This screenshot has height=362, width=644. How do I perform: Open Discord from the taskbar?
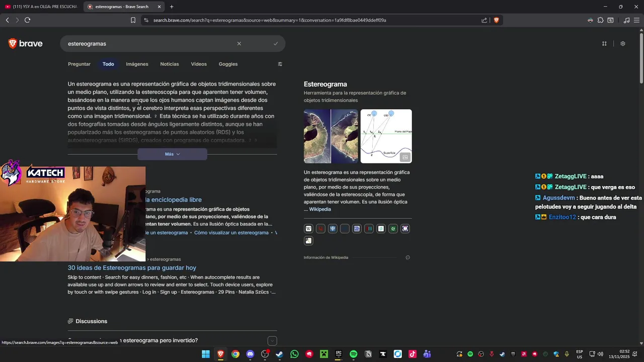250,354
